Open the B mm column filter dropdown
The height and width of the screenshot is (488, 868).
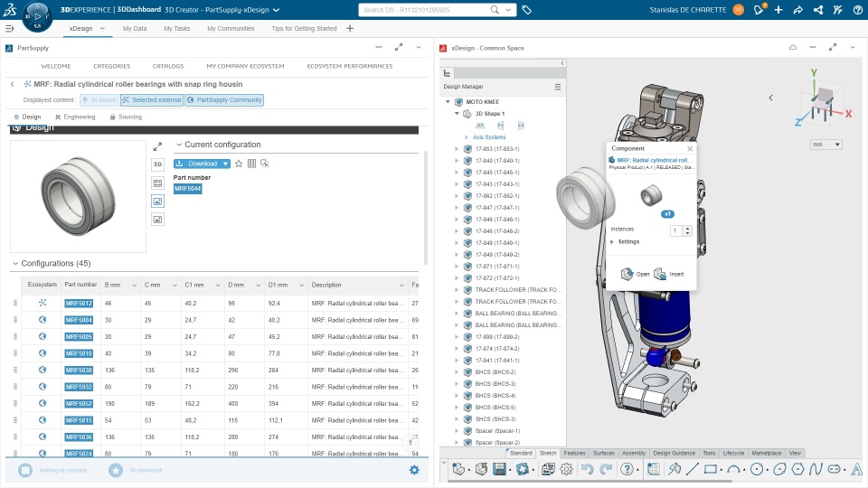pyautogui.click(x=134, y=286)
